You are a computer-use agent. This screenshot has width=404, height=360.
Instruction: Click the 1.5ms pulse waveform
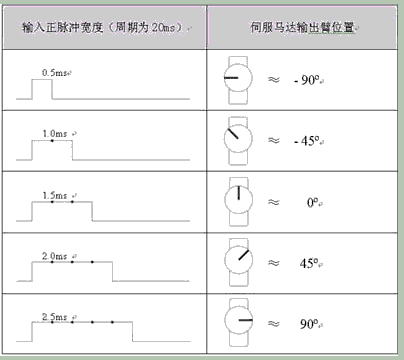coord(103,211)
